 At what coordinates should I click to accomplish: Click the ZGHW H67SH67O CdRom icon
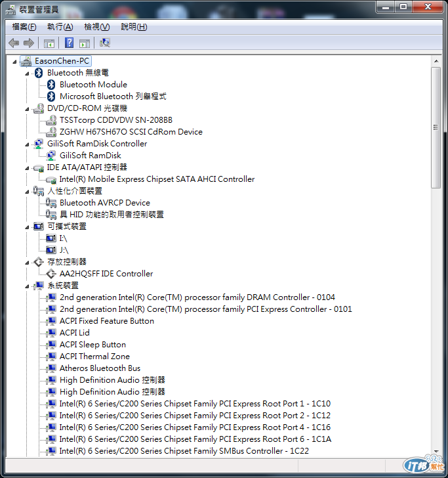tap(51, 132)
